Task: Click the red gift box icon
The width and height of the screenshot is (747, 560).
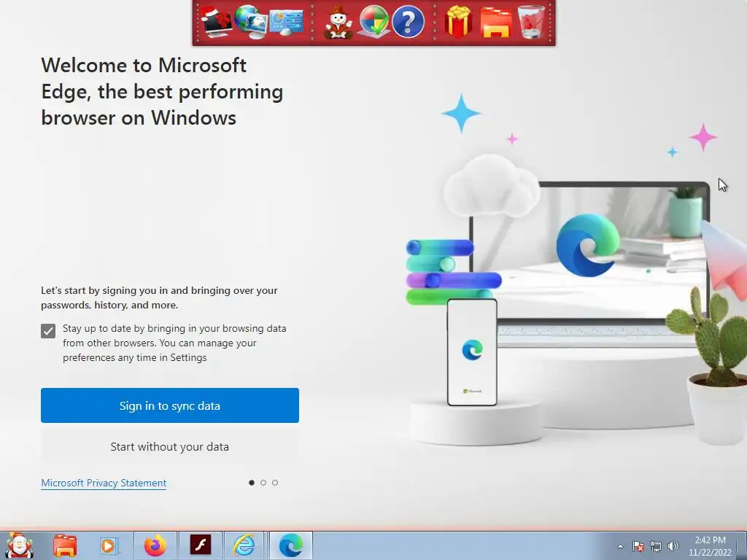Action: [x=458, y=22]
